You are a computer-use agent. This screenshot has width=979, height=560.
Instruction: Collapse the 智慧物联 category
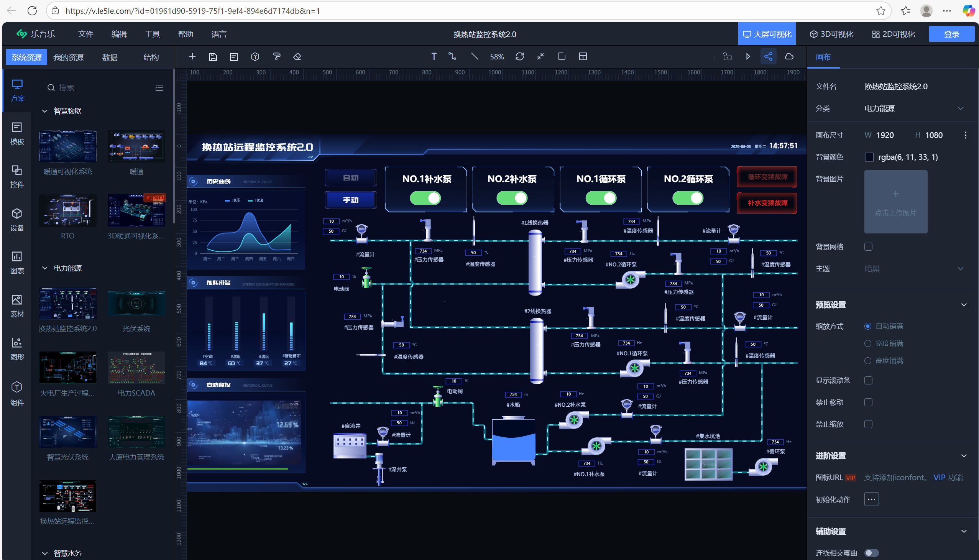click(x=45, y=111)
